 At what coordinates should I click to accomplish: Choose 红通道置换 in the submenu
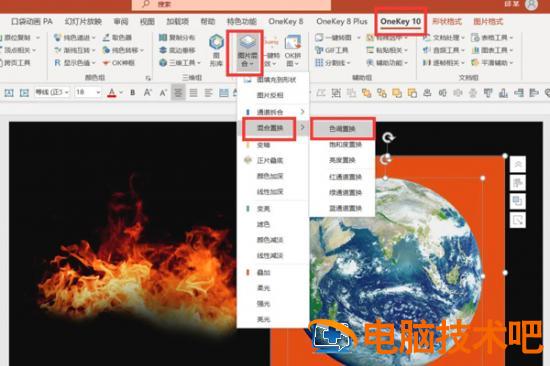(x=342, y=177)
